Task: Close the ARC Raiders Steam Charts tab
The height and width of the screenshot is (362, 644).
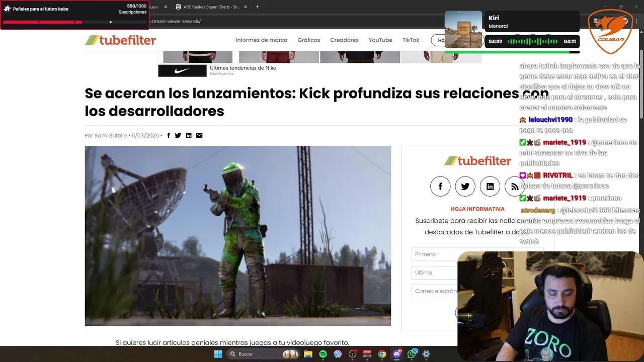Action: pyautogui.click(x=246, y=7)
